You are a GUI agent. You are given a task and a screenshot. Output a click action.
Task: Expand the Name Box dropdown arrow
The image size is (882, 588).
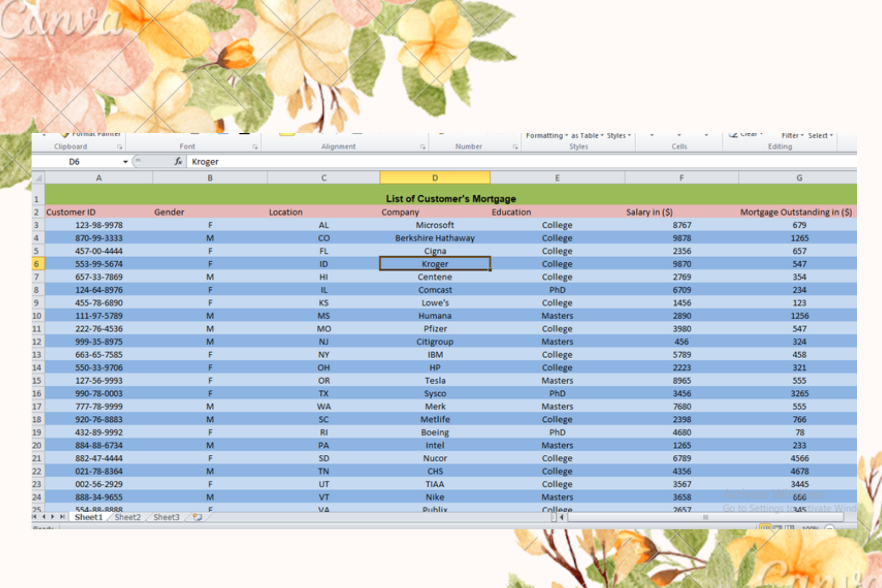(x=125, y=162)
